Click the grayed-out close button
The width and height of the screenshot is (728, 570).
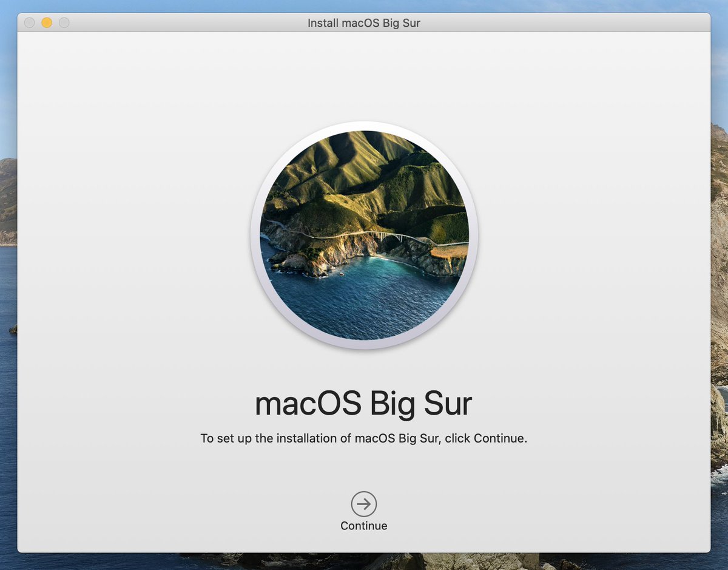click(x=30, y=23)
